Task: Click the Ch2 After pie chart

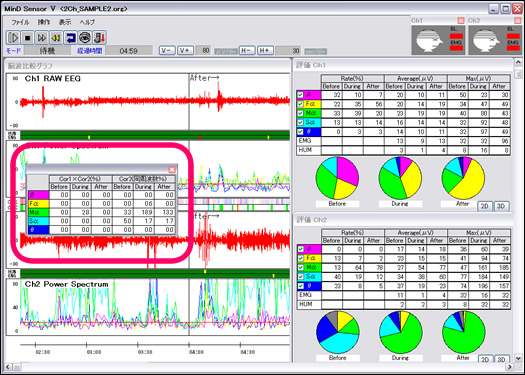Action: (x=464, y=332)
